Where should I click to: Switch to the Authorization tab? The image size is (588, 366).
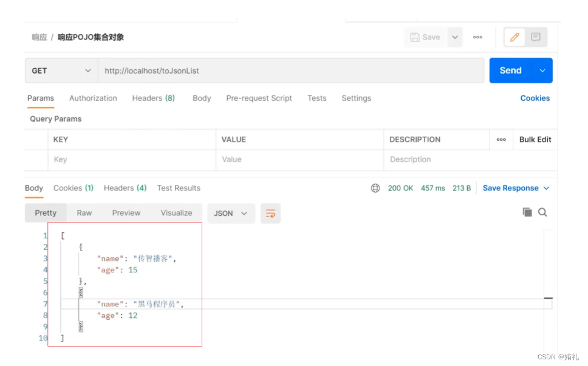tap(93, 98)
